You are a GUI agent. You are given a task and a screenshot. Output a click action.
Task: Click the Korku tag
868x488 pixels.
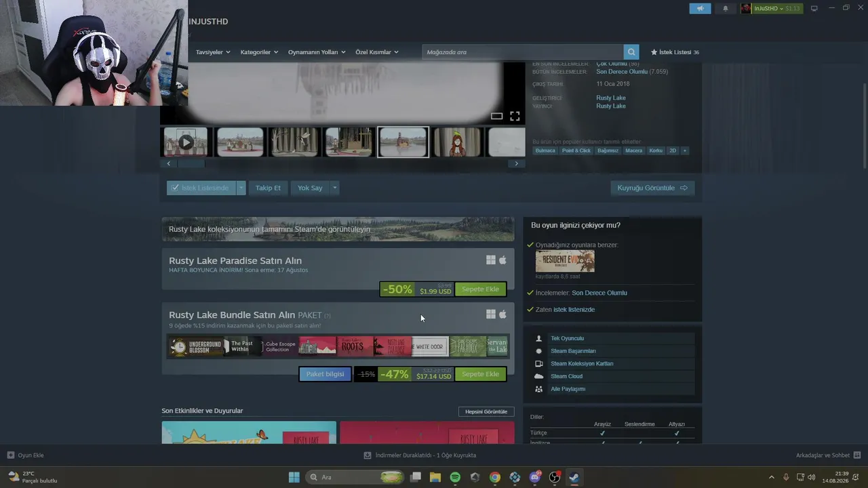[x=656, y=150]
